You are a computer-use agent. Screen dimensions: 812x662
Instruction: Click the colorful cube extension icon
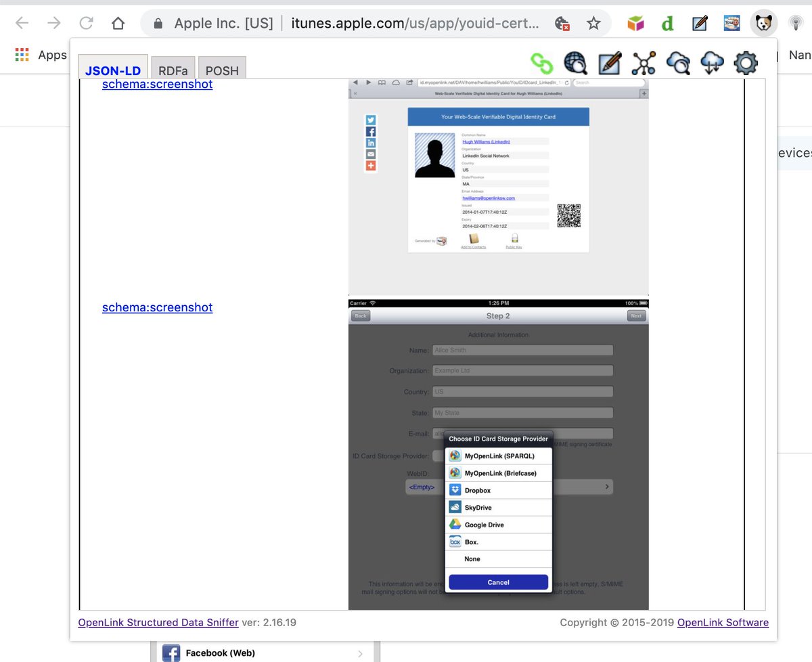click(635, 24)
